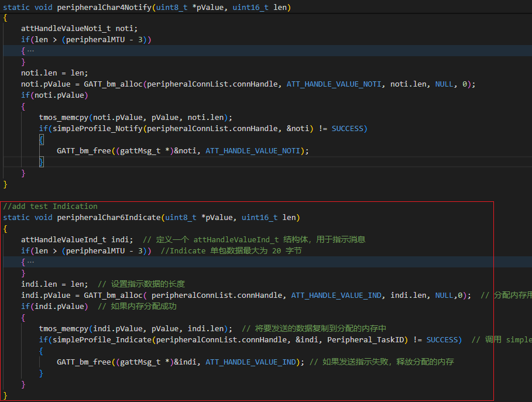
Task: Select GATT_bm_alloc in the noti.pValue assignment
Action: click(x=113, y=84)
